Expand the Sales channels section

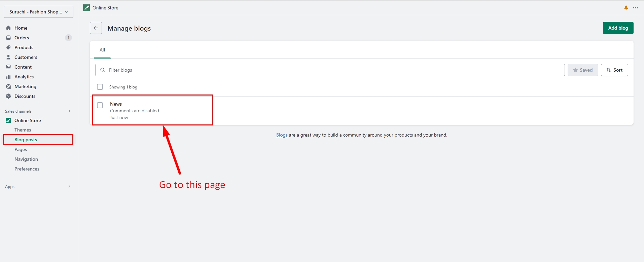click(69, 111)
